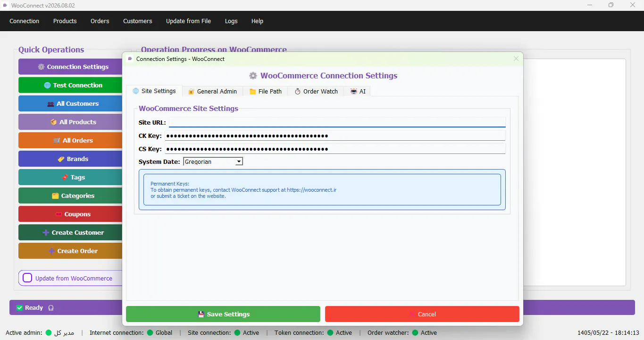Click the people icon on All Customers
This screenshot has height=340, width=644.
coord(51,104)
